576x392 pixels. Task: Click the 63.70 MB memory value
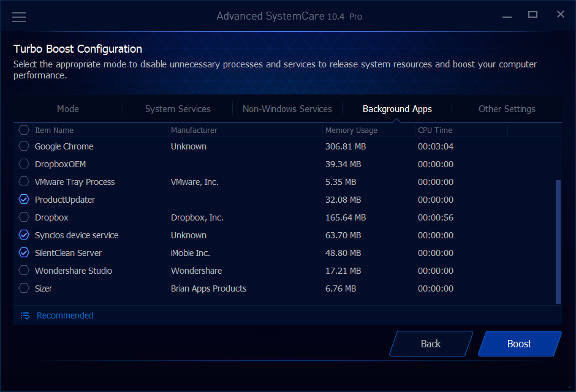pyautogui.click(x=343, y=235)
